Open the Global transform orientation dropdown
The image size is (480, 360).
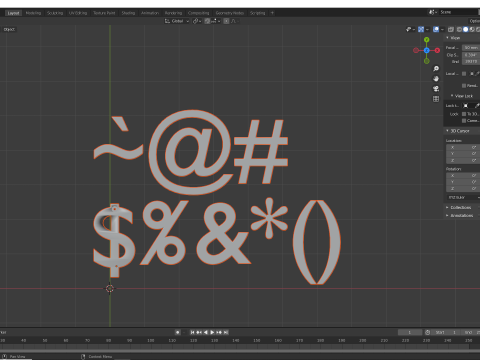177,21
